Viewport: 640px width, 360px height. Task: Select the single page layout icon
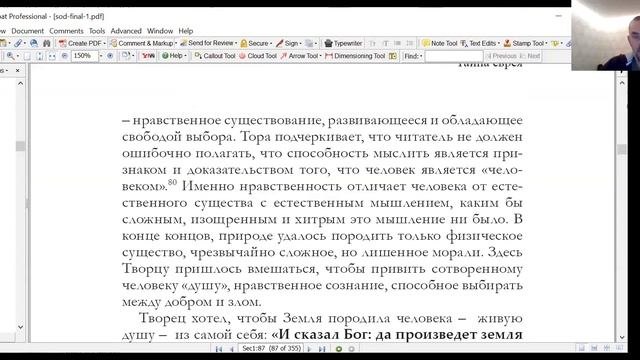coord(582,348)
